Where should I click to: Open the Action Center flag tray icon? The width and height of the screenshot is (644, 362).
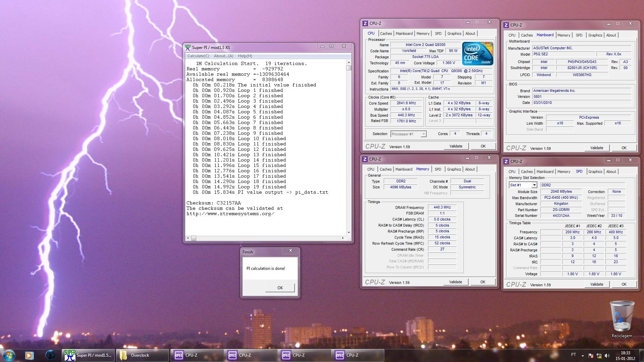click(591, 355)
